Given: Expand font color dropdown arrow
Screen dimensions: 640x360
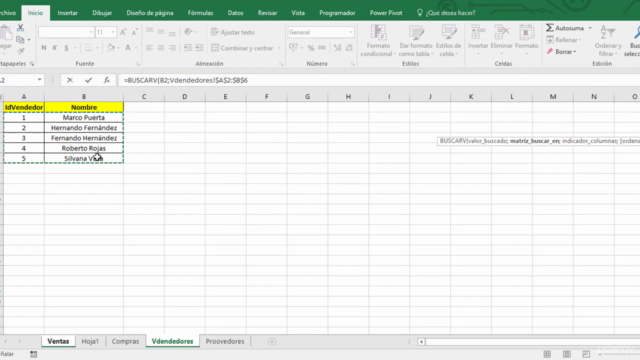Looking at the screenshot, I should 136,48.
